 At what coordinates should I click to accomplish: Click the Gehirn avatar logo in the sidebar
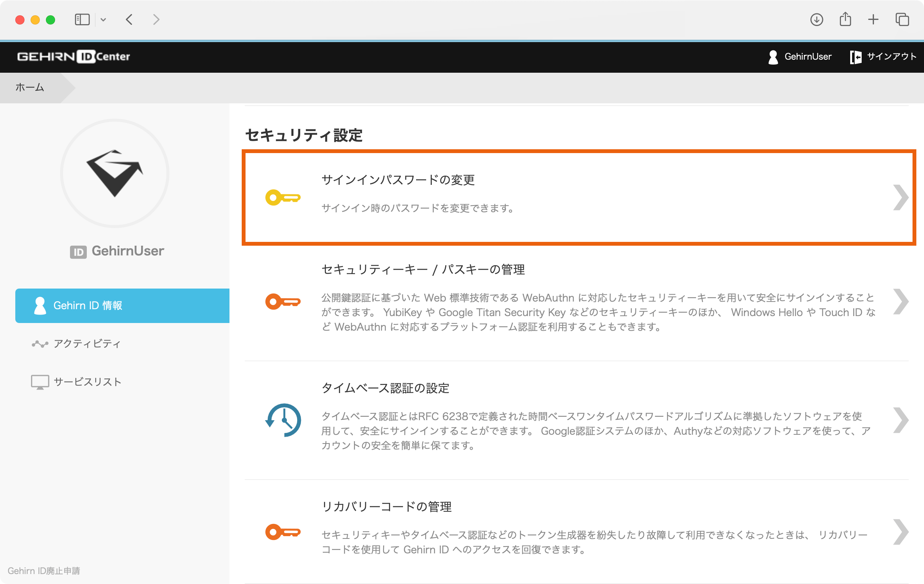tap(115, 173)
